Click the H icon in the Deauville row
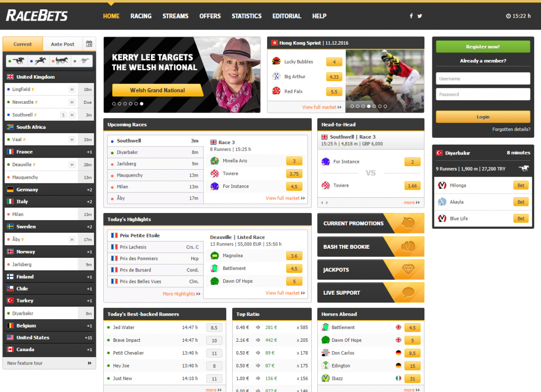This screenshot has height=392, width=541. click(72, 165)
